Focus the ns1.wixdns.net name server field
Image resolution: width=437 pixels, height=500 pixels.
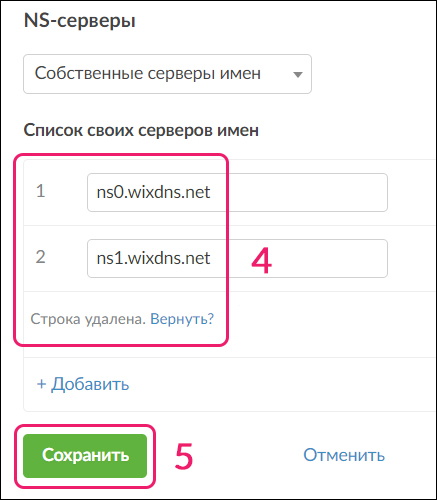[237, 258]
